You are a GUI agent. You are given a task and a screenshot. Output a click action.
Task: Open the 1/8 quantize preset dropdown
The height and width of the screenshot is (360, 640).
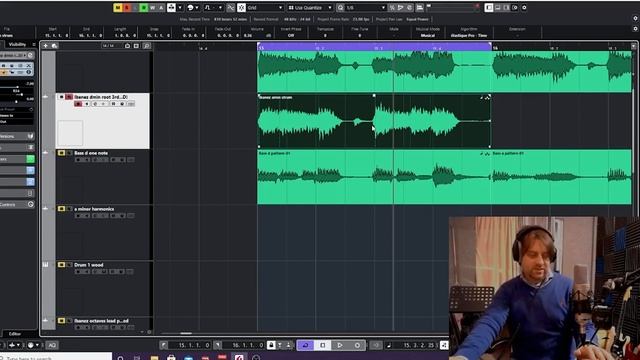coord(365,8)
